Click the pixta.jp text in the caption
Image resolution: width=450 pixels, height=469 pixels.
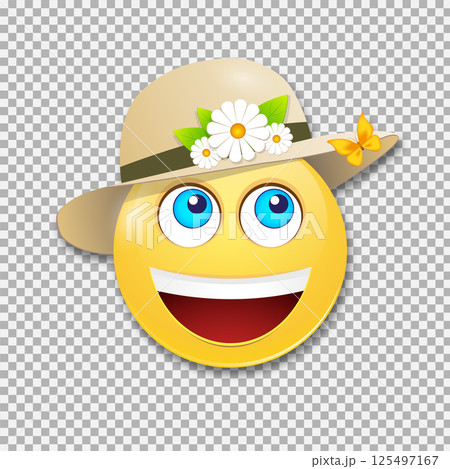pos(334,461)
